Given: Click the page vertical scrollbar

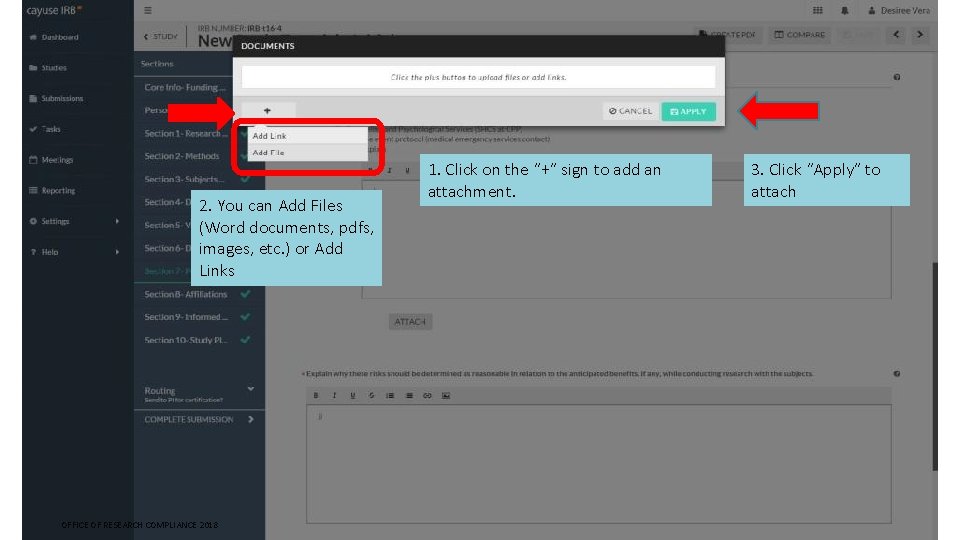Looking at the screenshot, I should point(935,367).
